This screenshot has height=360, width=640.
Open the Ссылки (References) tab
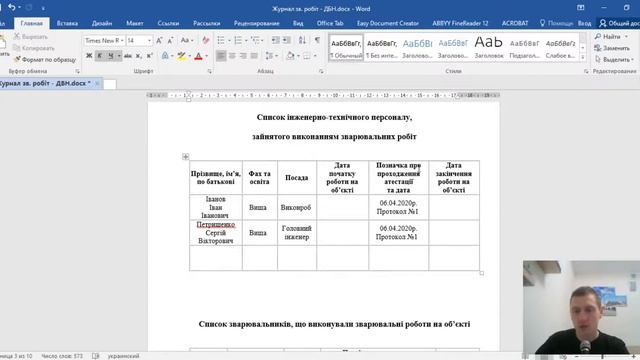click(x=168, y=23)
